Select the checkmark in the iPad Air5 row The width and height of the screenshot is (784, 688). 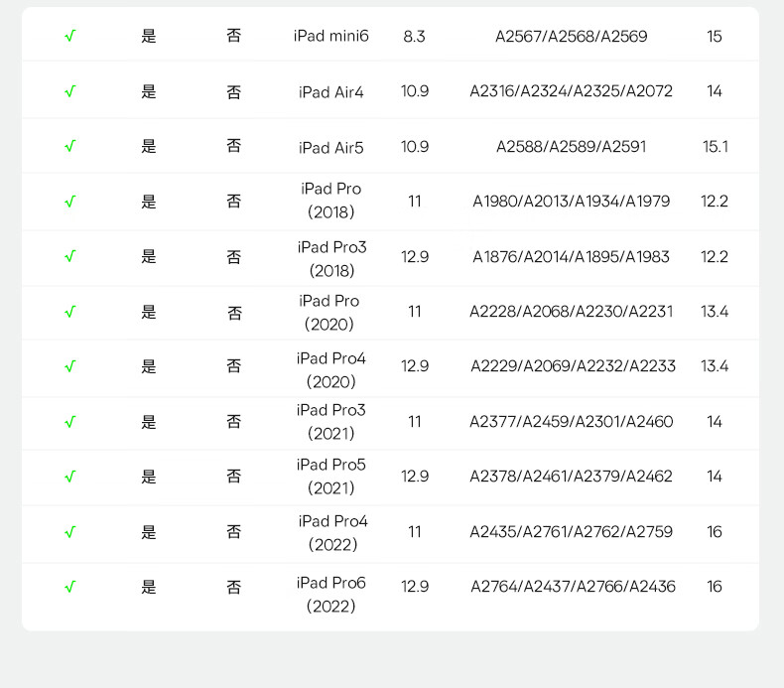(x=69, y=147)
